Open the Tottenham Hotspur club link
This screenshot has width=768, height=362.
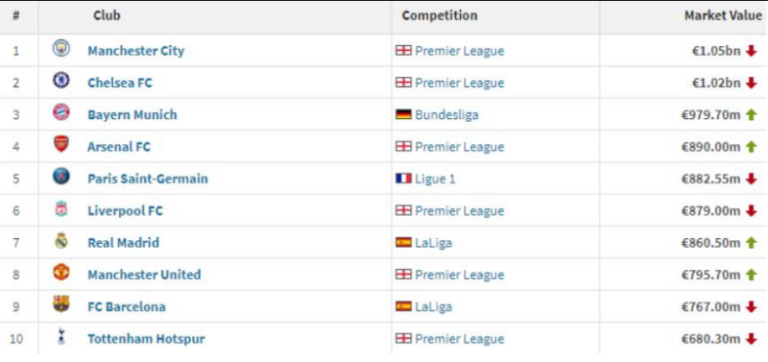[146, 339]
